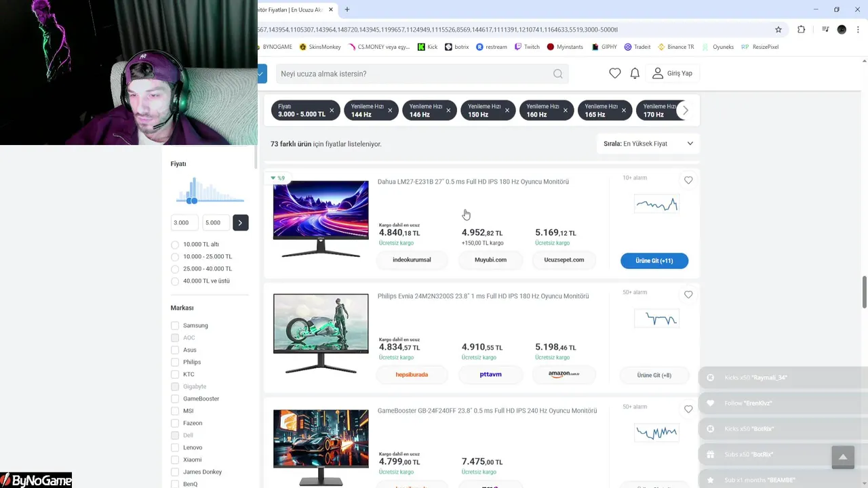Open the Sırala: En Yüksek Fiyat dropdown

(648, 144)
